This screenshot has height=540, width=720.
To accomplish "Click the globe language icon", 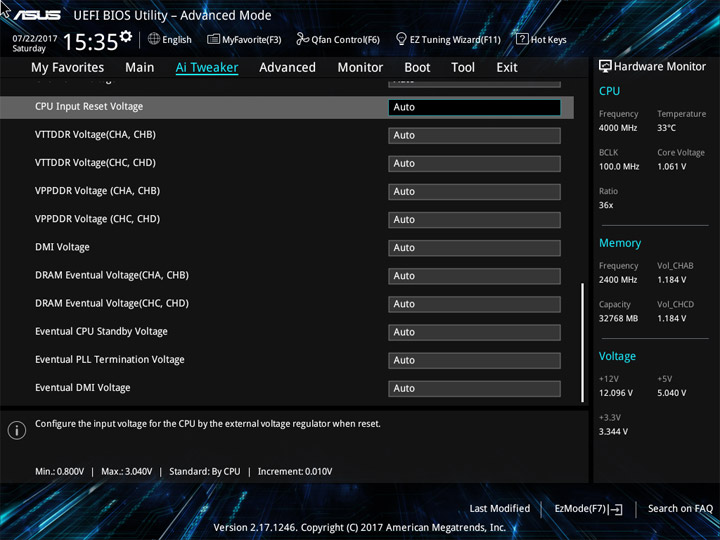I will (x=154, y=39).
